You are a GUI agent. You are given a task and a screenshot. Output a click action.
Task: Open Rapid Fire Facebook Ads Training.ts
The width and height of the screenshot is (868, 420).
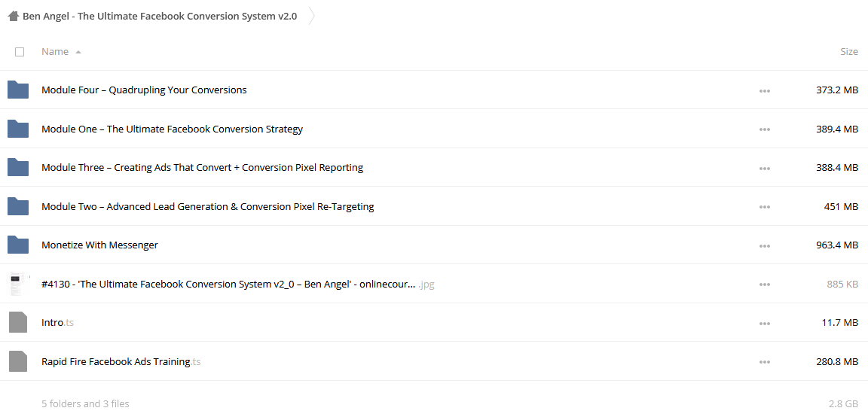coord(121,361)
